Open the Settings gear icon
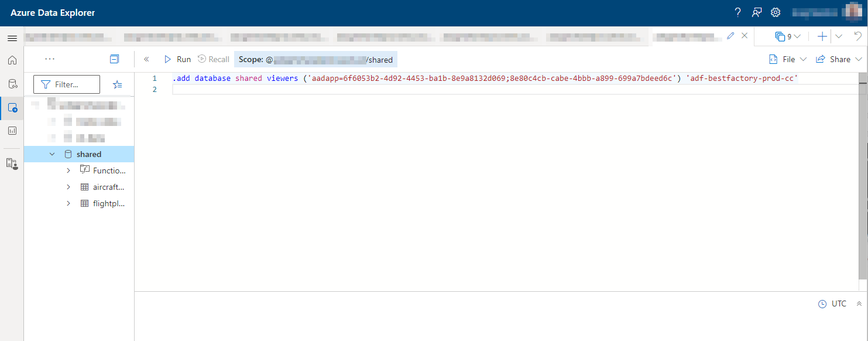 tap(776, 12)
